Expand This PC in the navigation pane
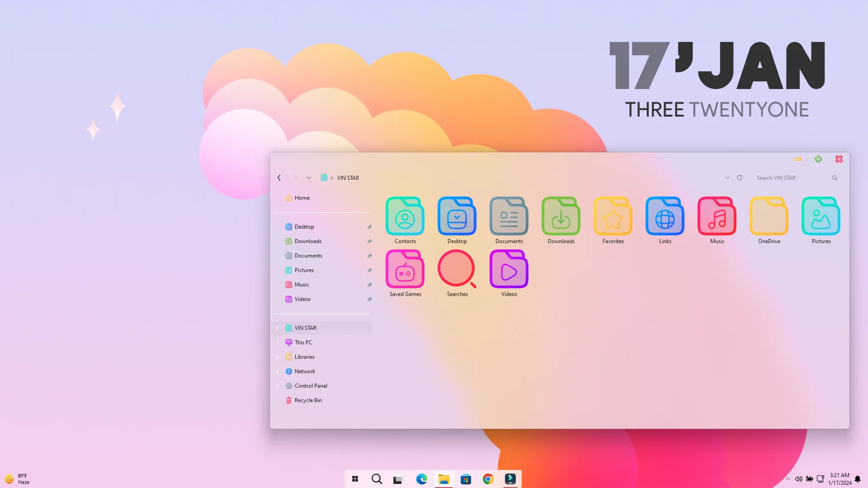The width and height of the screenshot is (868, 488). click(x=277, y=342)
